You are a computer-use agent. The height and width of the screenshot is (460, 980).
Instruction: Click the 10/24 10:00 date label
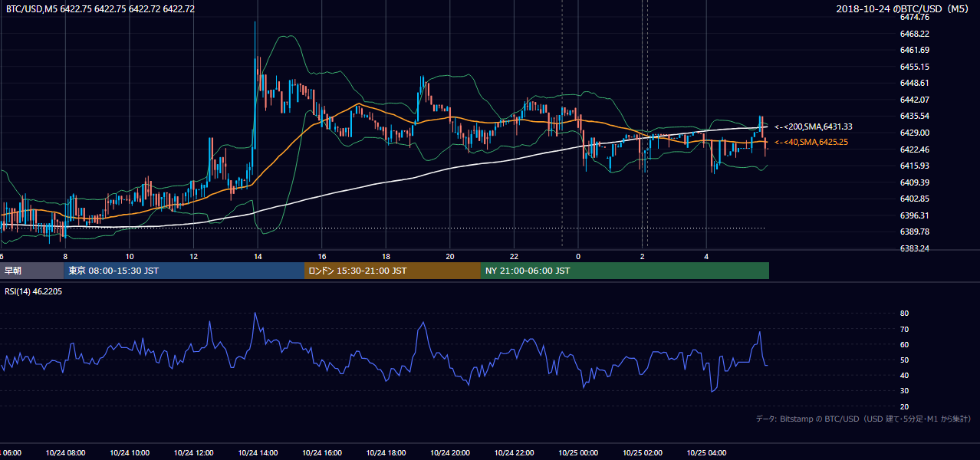[130, 453]
